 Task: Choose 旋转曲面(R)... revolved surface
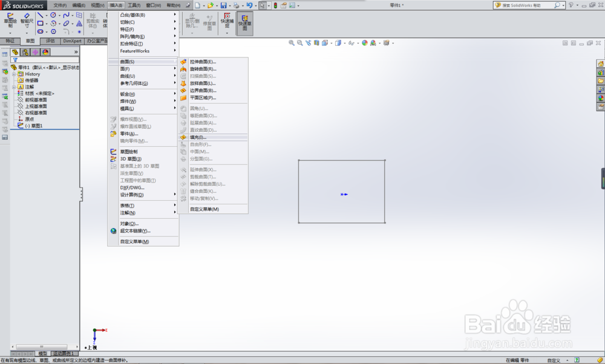click(213, 69)
